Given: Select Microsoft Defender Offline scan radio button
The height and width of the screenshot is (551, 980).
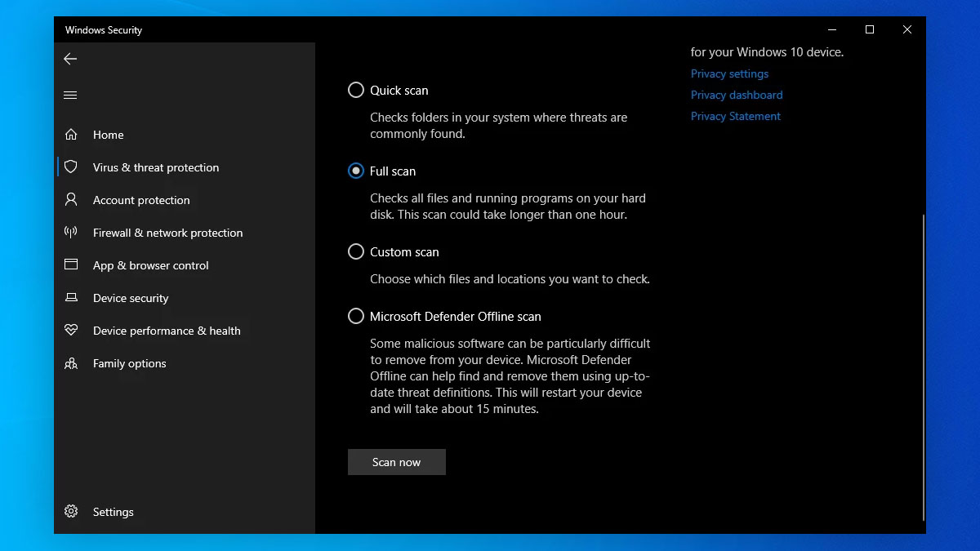Looking at the screenshot, I should coord(356,316).
